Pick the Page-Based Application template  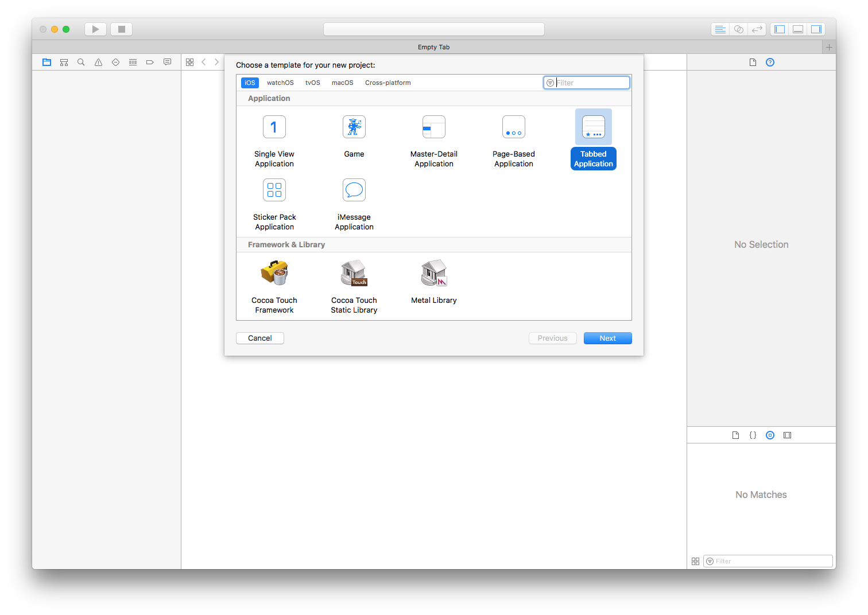(x=513, y=127)
